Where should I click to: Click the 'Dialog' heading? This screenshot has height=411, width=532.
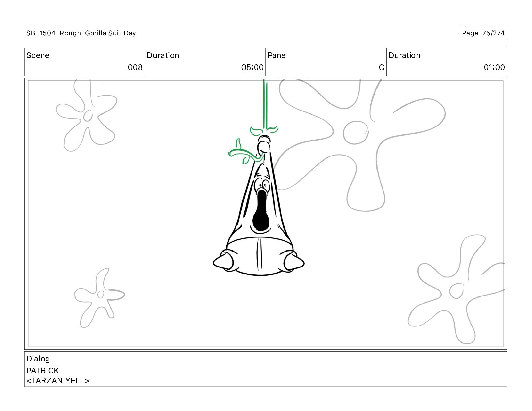(38, 359)
